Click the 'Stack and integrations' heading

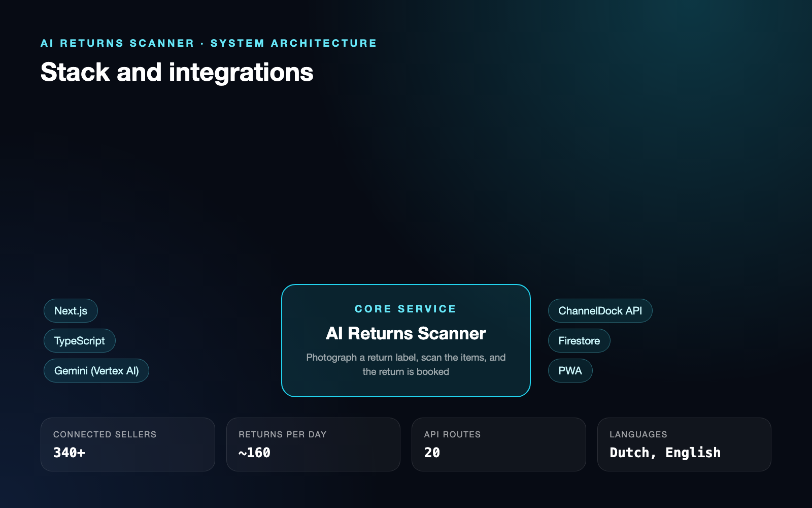177,72
